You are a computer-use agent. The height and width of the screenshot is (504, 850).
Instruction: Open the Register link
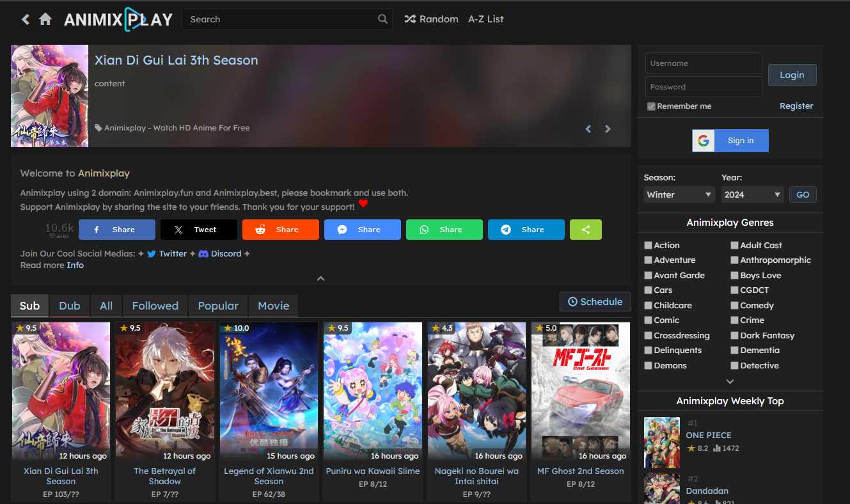pos(796,106)
